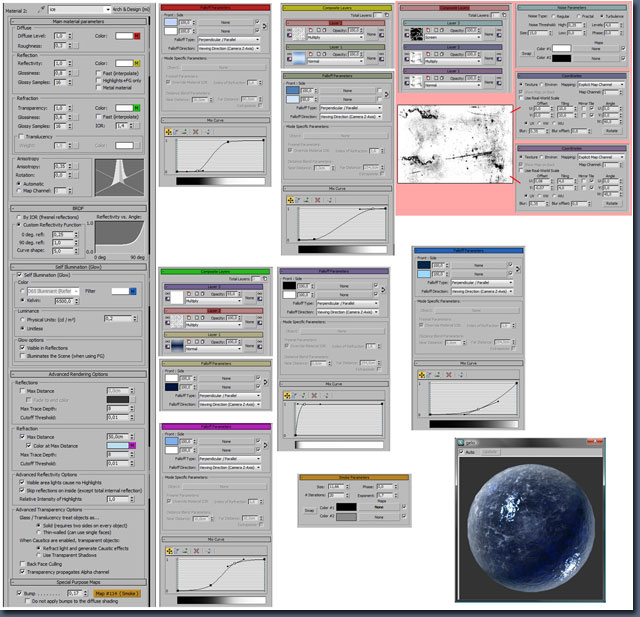Viewport: 640px width, 617px height.
Task: Open magenta M button beside Color at Max Distance
Action: 133,445
